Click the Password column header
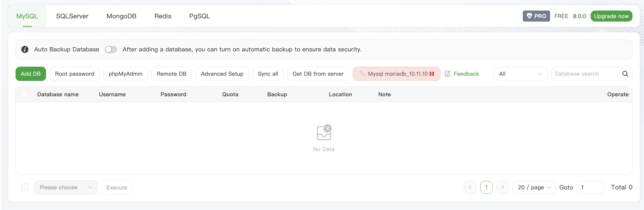Image resolution: width=644 pixels, height=210 pixels. (173, 94)
